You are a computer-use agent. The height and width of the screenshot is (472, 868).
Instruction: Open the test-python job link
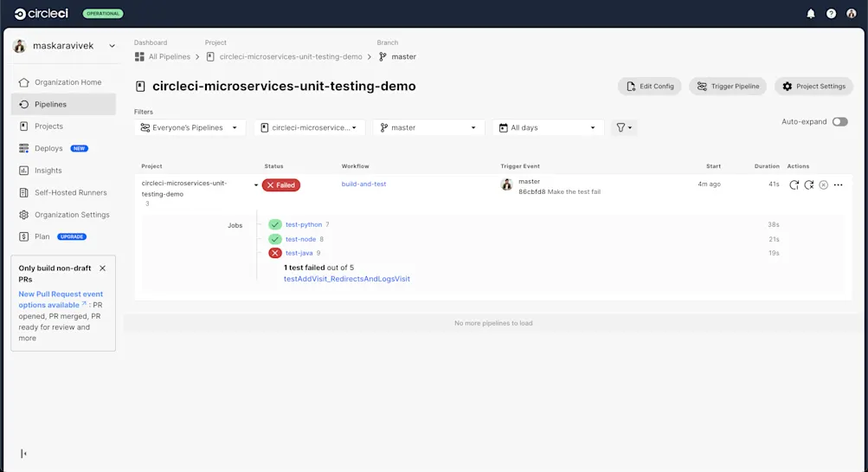click(304, 224)
